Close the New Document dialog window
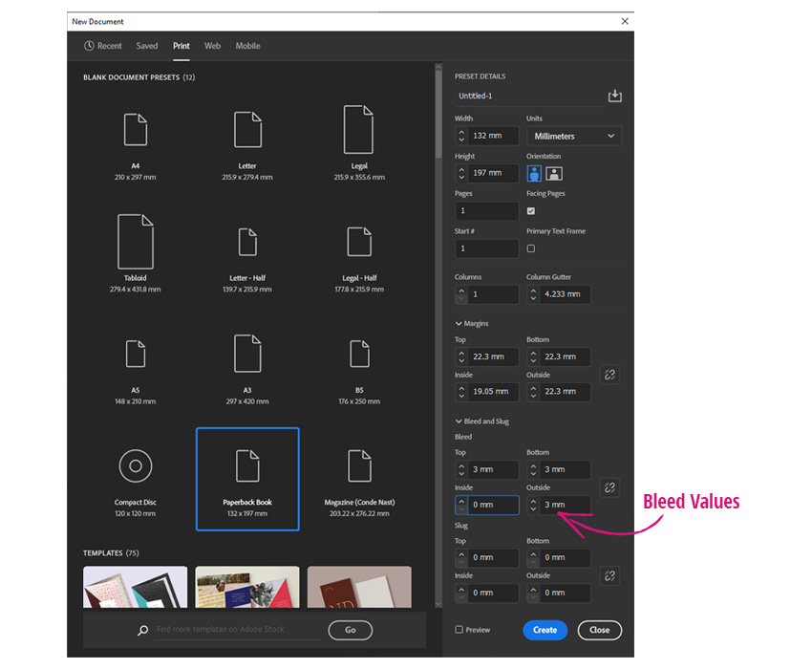This screenshot has height=669, width=812. pyautogui.click(x=625, y=21)
